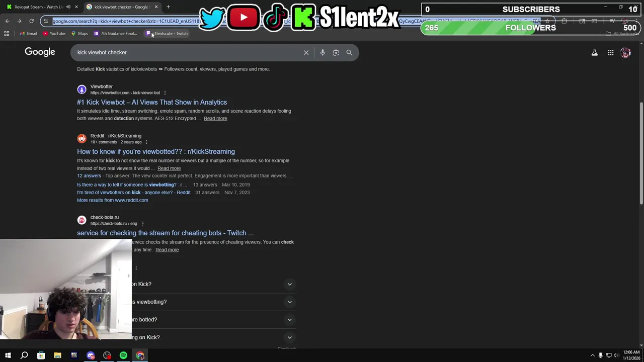Open How to know if you're viewbotted result
The image size is (644, 362).
156,151
